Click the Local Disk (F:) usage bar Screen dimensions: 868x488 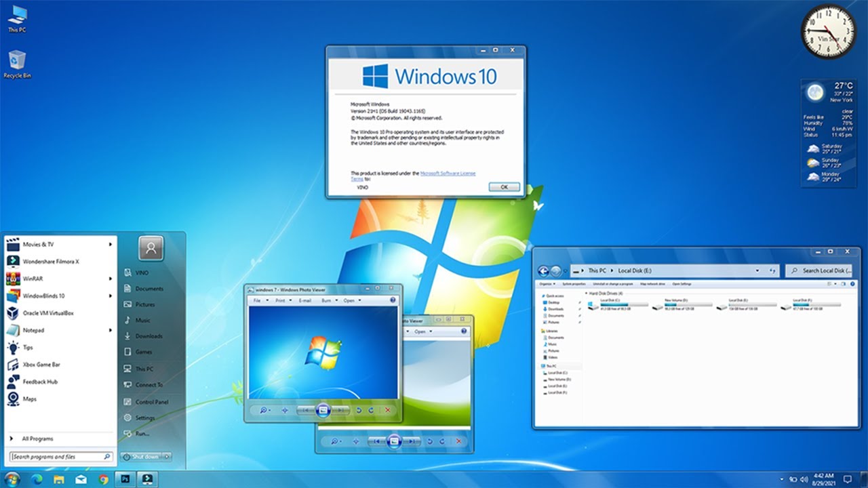[816, 304]
